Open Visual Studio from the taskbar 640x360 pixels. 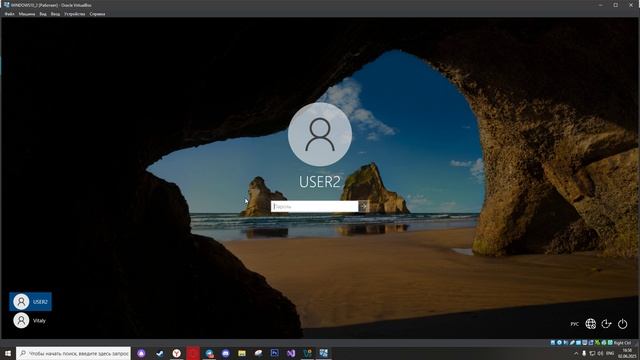(291, 353)
